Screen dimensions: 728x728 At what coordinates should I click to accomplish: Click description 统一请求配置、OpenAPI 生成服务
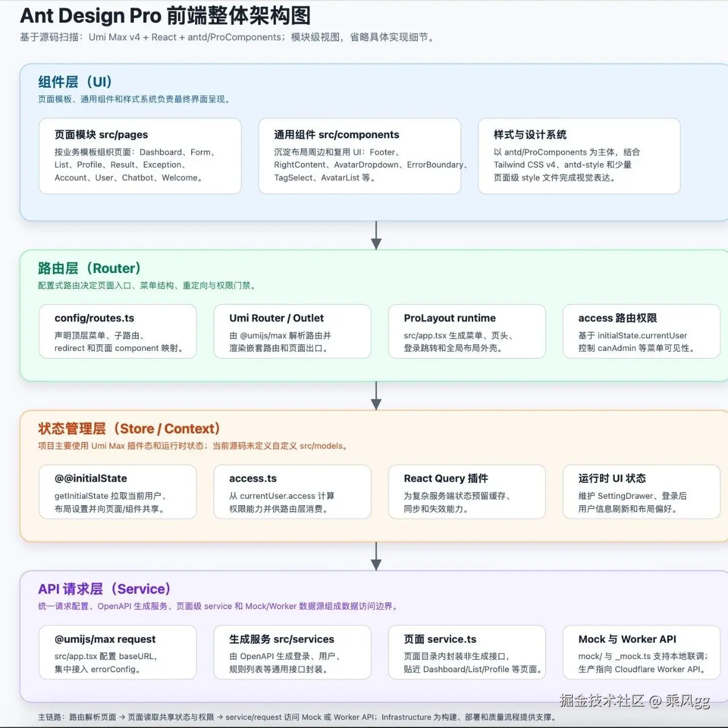pos(219,606)
